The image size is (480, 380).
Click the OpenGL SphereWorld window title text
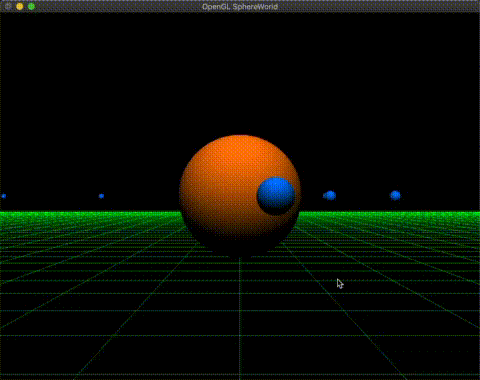[240, 7]
